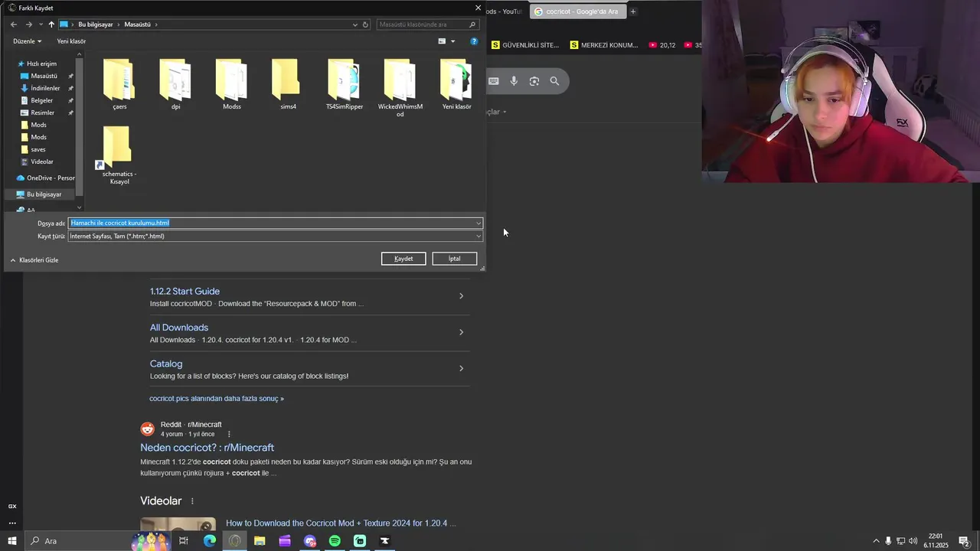This screenshot has width=980, height=551.
Task: Open help in the save dialog
Action: point(474,41)
